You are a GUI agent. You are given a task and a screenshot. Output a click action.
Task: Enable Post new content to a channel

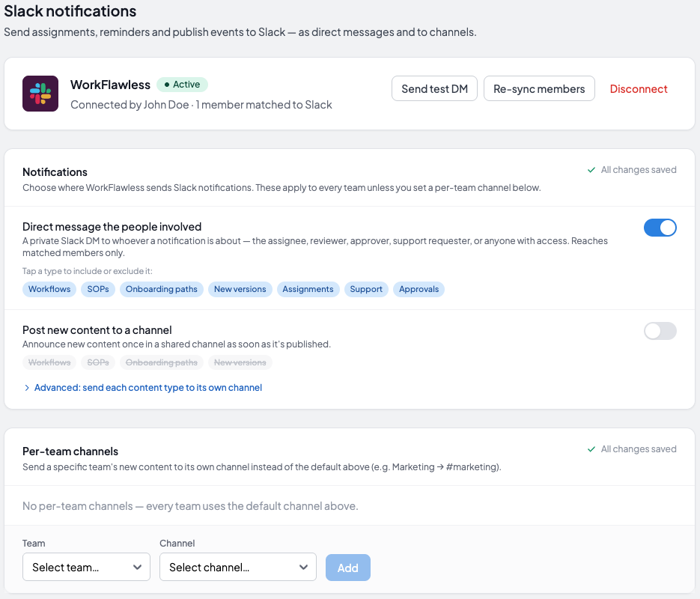click(x=660, y=331)
